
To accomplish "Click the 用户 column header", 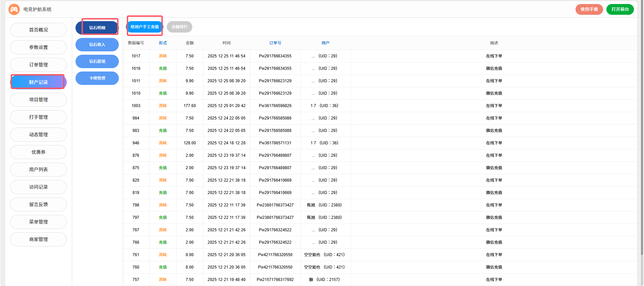I will (325, 43).
